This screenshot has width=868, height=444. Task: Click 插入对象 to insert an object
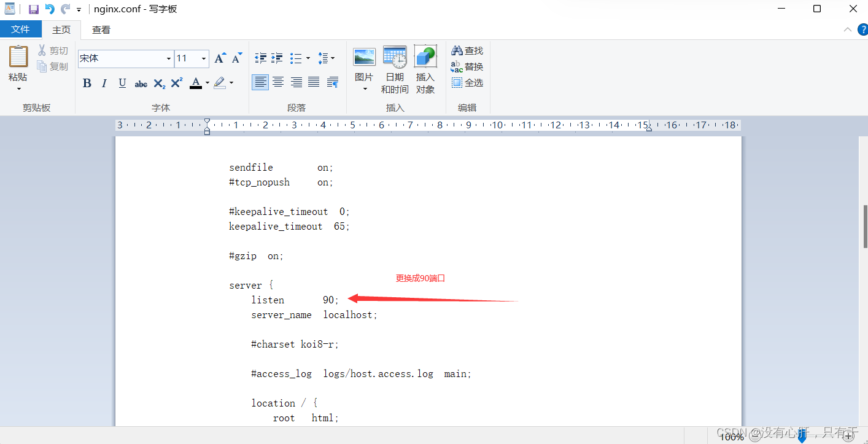click(x=425, y=69)
